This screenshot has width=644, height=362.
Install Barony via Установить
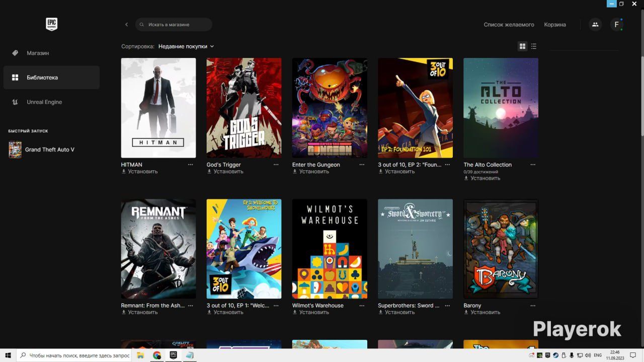click(x=482, y=312)
